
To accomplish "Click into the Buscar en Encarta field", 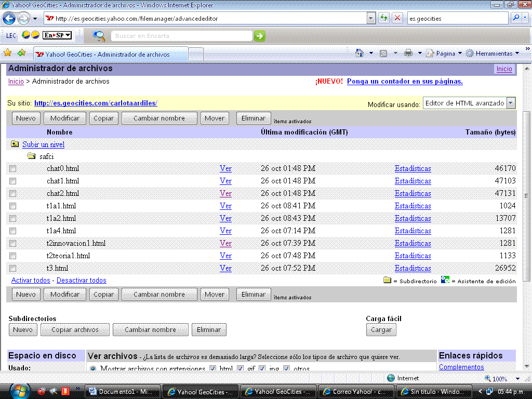I will [181, 36].
